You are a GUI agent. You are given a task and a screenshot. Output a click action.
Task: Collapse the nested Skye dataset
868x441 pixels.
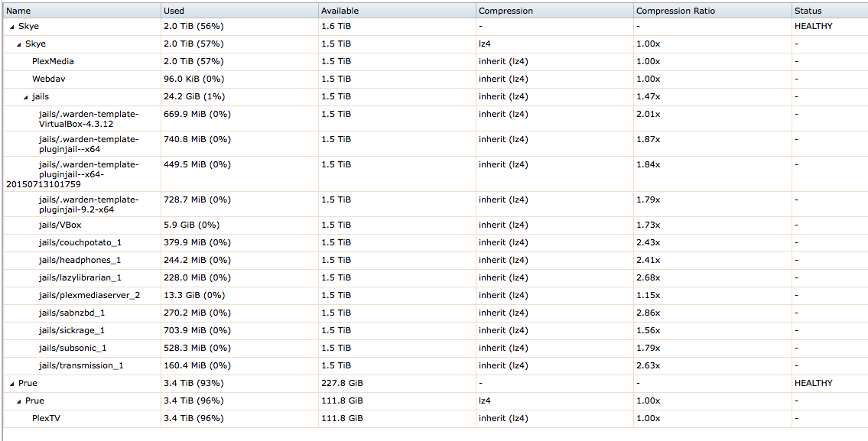click(x=19, y=44)
